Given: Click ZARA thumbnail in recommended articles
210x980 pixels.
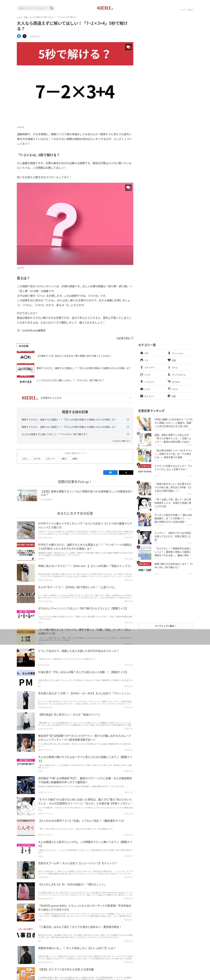Looking at the screenshot, I should tap(26, 594).
